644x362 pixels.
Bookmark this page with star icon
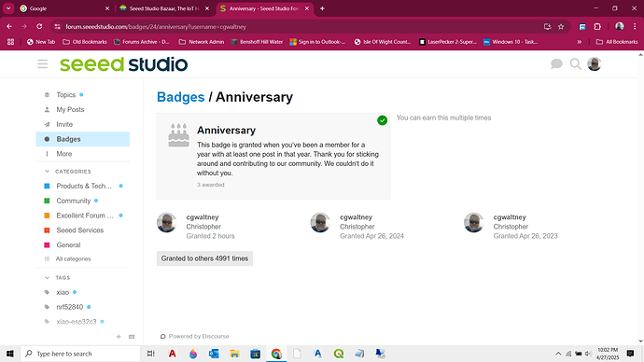(561, 27)
